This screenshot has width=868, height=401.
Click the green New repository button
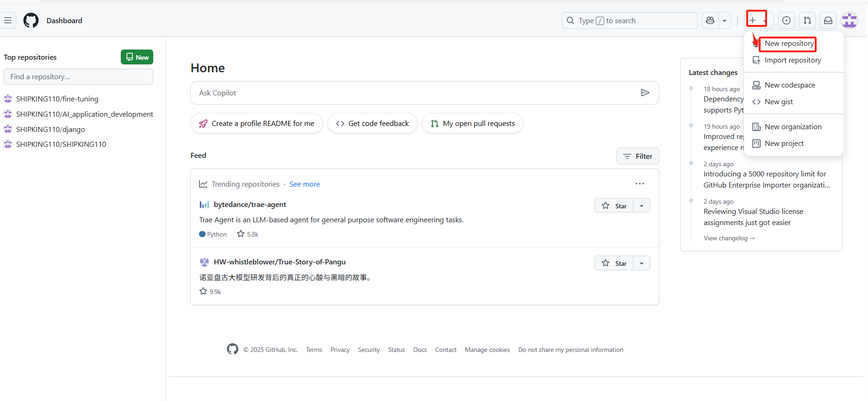137,57
